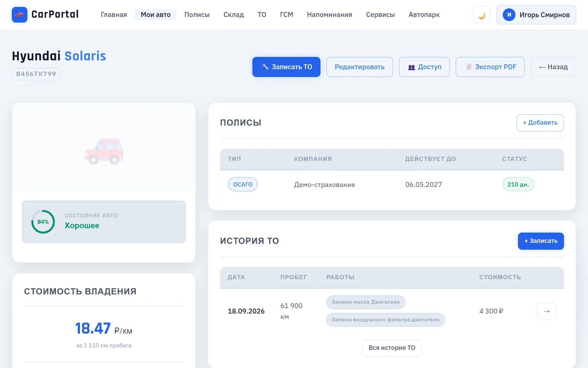Click the Хорошее condition label
This screenshot has height=368, width=588.
[82, 226]
